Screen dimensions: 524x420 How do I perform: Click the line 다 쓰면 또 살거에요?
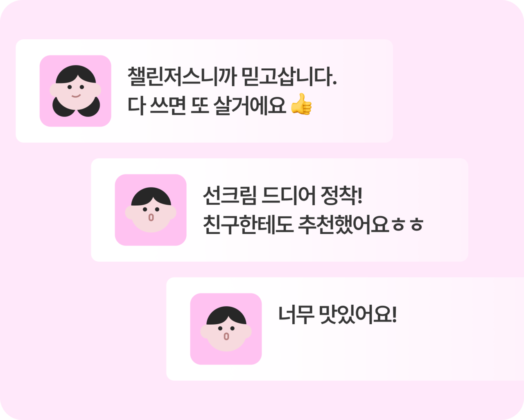(x=207, y=105)
